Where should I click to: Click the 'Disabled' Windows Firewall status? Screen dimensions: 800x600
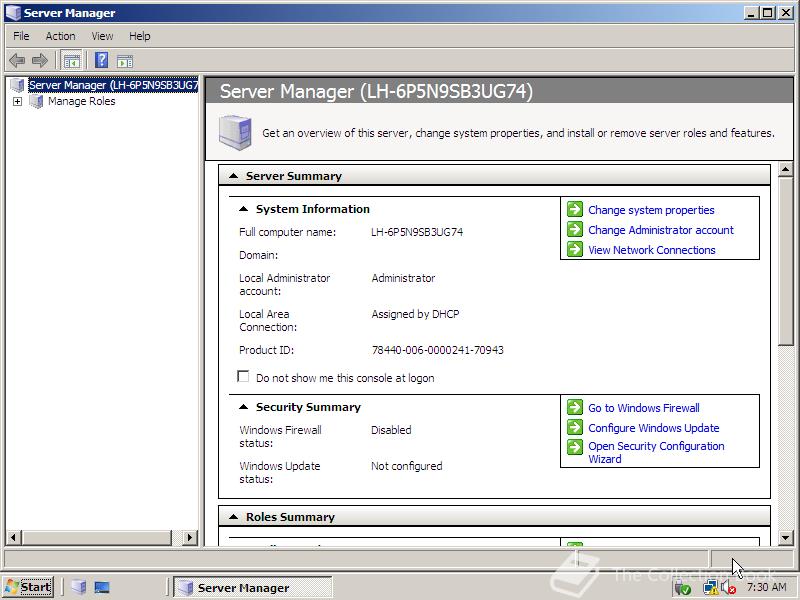(x=391, y=430)
